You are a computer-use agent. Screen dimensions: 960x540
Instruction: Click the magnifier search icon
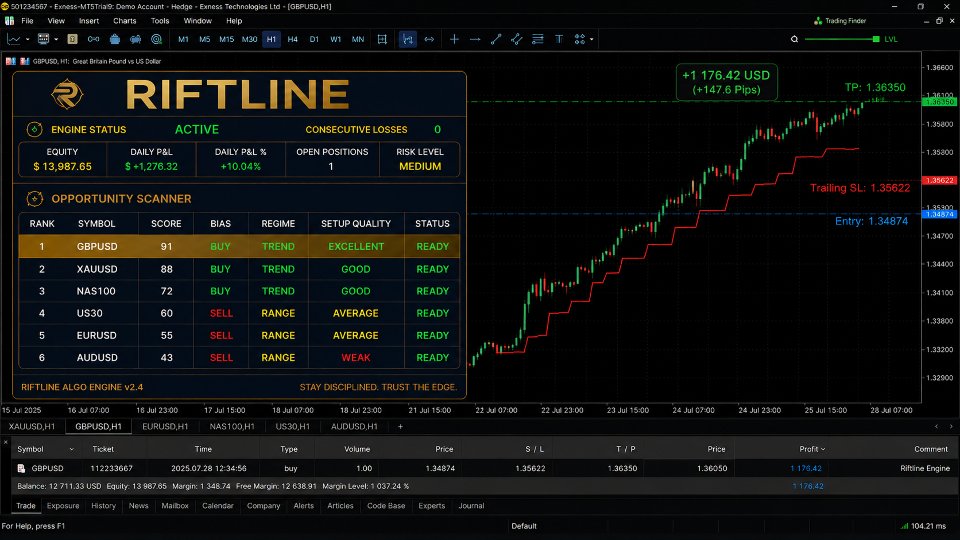(x=794, y=39)
